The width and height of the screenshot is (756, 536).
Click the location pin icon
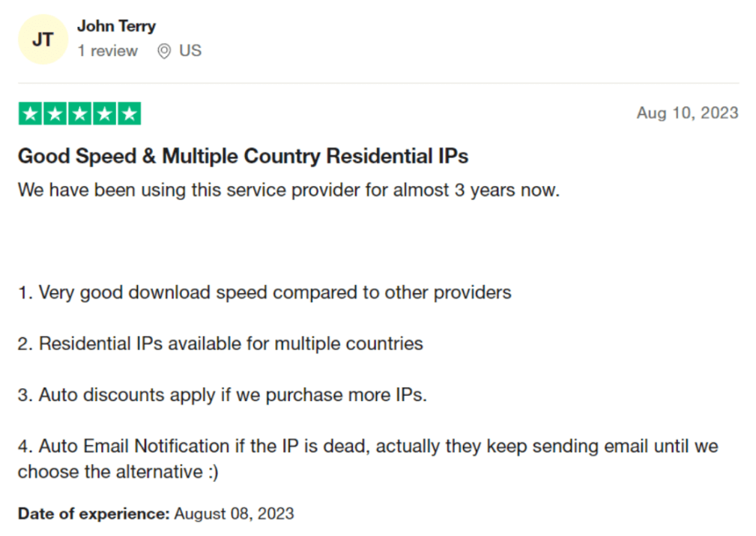tap(164, 51)
